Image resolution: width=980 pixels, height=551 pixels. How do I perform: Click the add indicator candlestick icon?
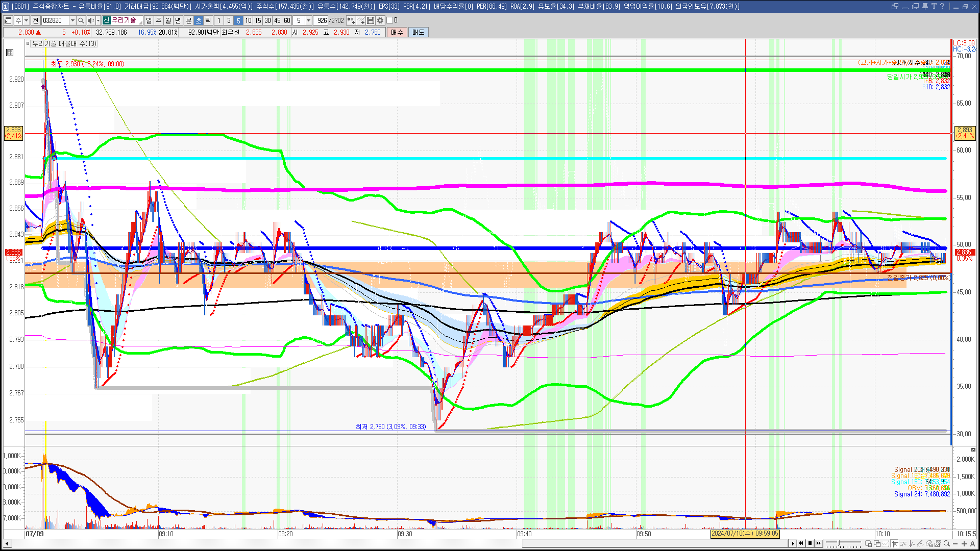(x=351, y=20)
